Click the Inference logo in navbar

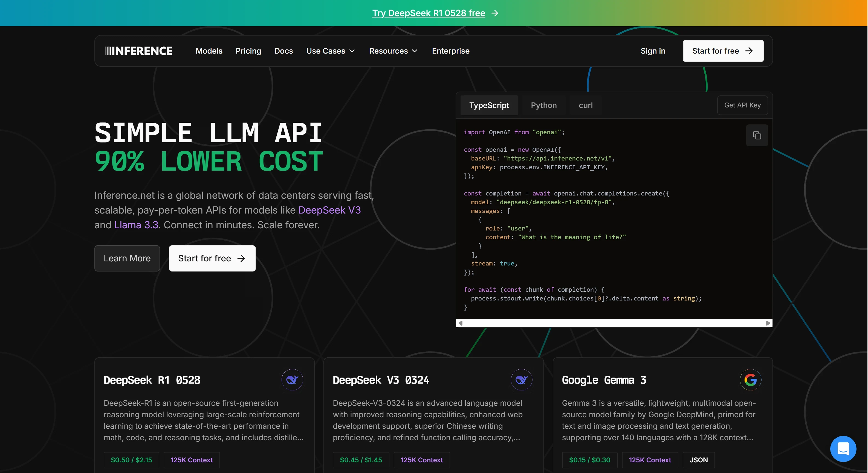click(x=138, y=51)
